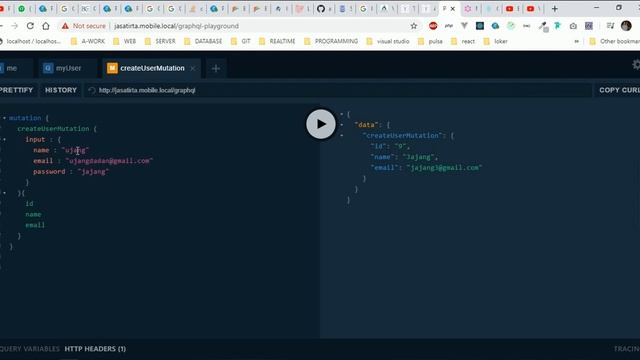Click the Not secure warning icon
Screen dimensions: 640x360
tap(65, 26)
